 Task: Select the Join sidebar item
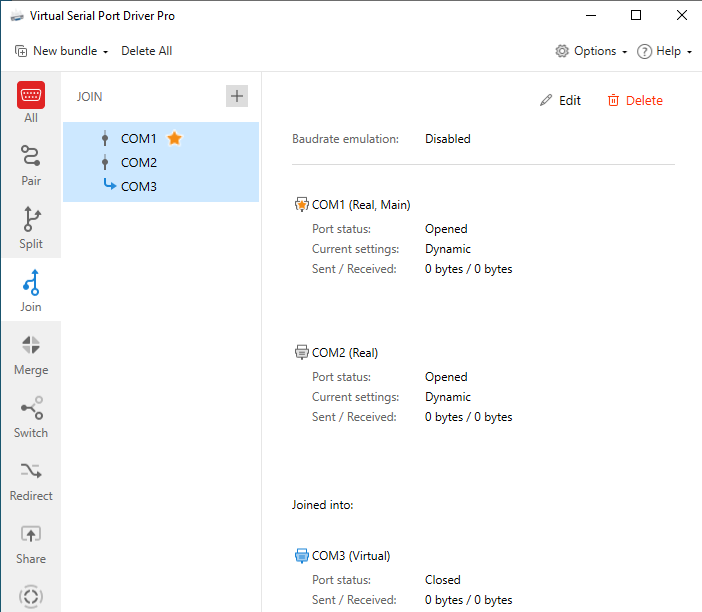(31, 291)
